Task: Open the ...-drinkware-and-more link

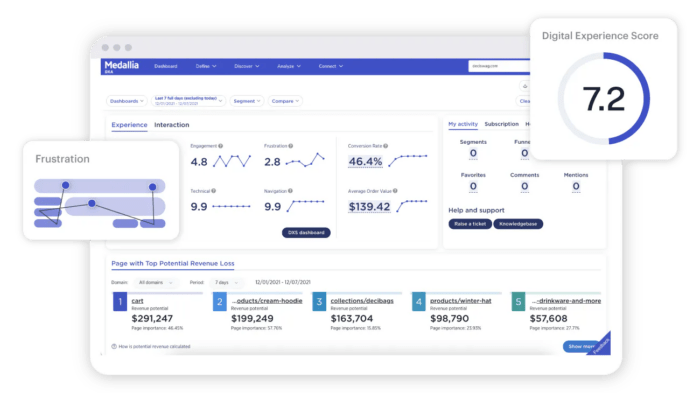Action: [x=566, y=301]
